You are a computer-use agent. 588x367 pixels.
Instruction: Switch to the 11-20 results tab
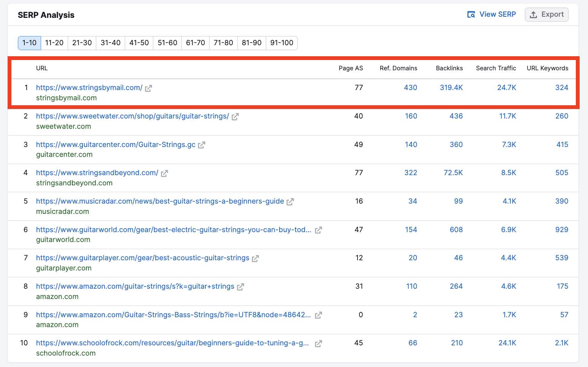54,43
